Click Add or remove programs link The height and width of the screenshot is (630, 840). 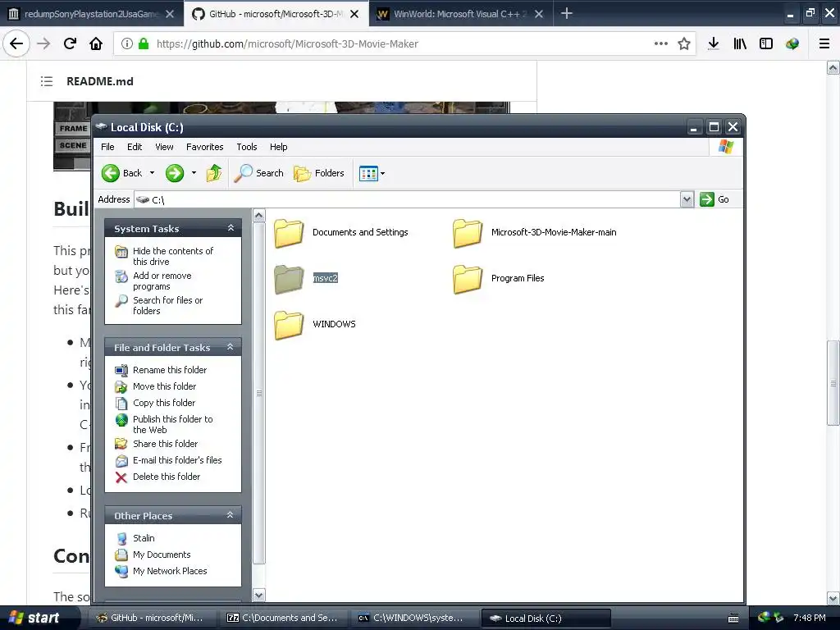click(x=162, y=281)
